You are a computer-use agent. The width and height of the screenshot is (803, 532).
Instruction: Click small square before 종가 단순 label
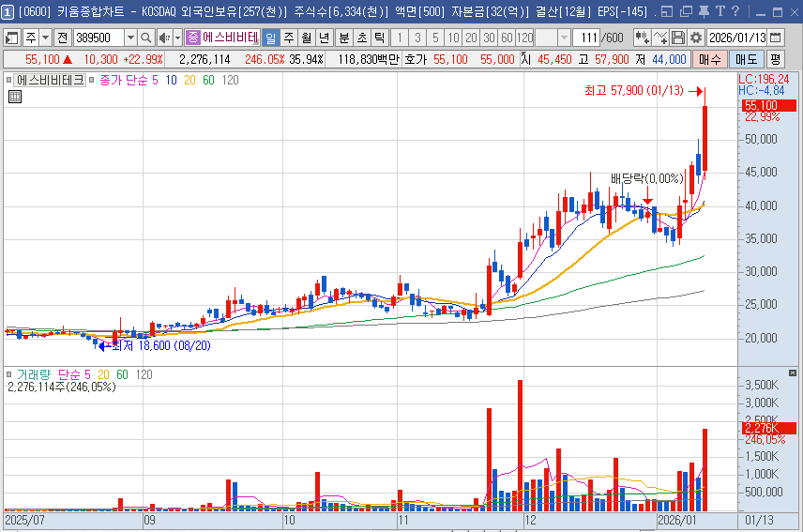(92, 80)
